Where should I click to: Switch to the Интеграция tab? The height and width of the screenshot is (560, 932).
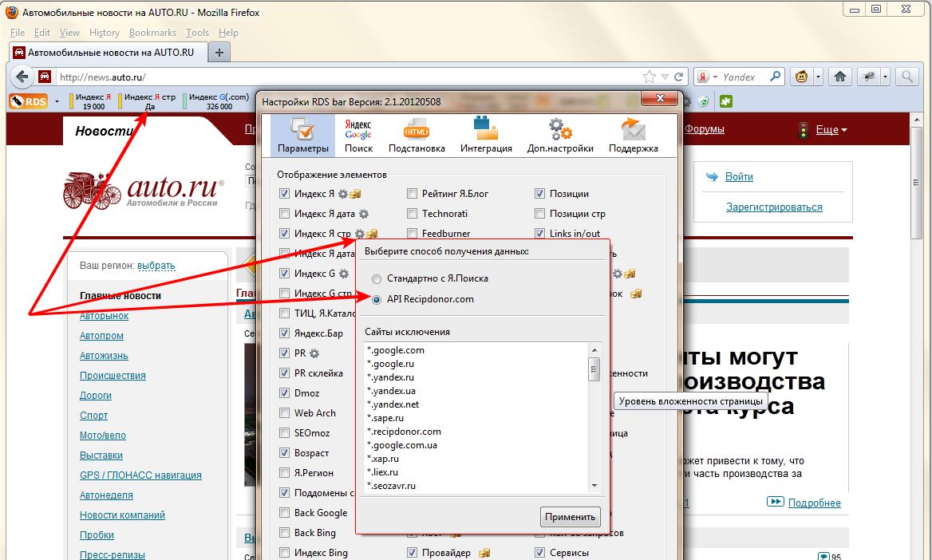pos(486,135)
